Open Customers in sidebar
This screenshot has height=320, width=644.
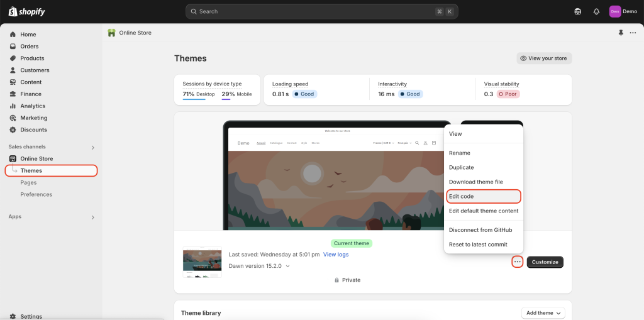click(x=35, y=70)
